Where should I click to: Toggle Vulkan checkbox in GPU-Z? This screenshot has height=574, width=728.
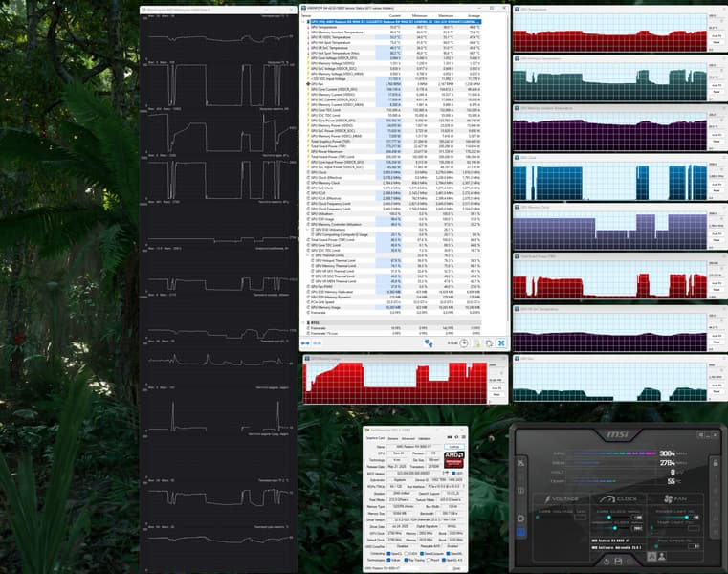[388, 560]
